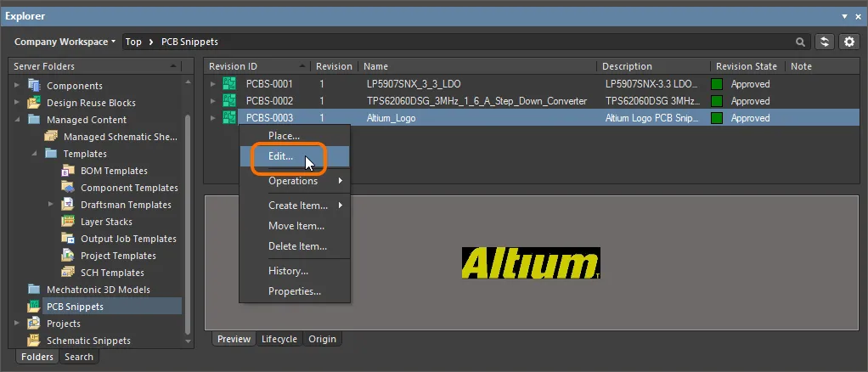This screenshot has width=868, height=372.
Task: Choose Edit... from the context menu
Action: 295,156
